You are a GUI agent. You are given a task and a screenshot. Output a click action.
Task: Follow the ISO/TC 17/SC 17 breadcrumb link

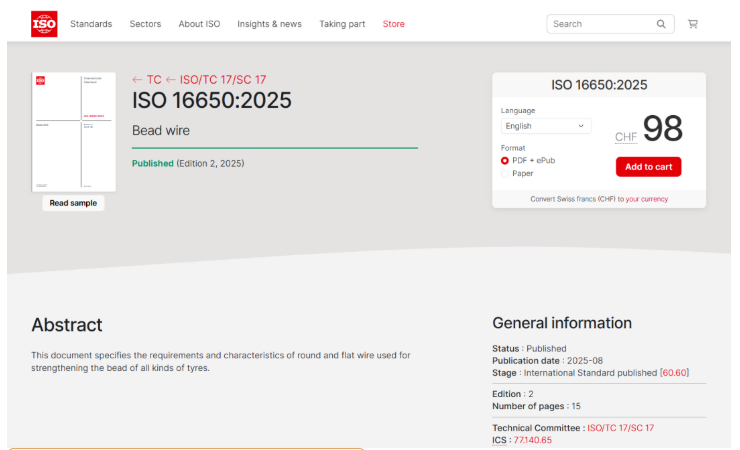coord(222,79)
